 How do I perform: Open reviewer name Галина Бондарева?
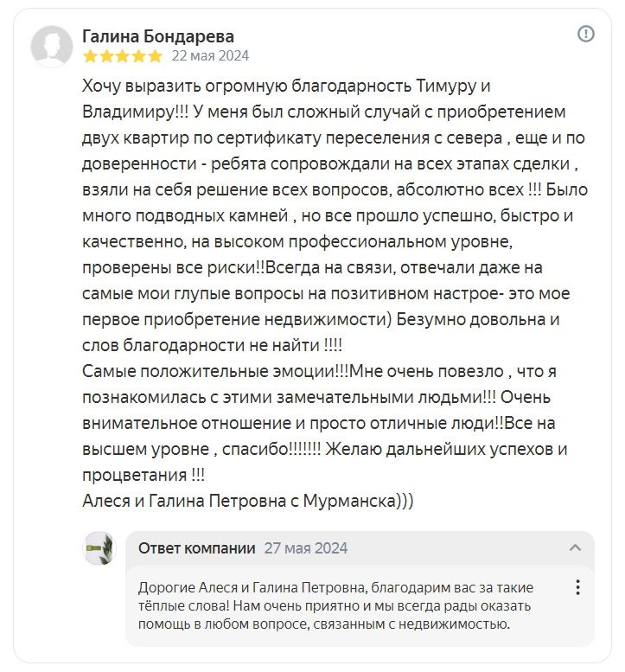(x=158, y=36)
